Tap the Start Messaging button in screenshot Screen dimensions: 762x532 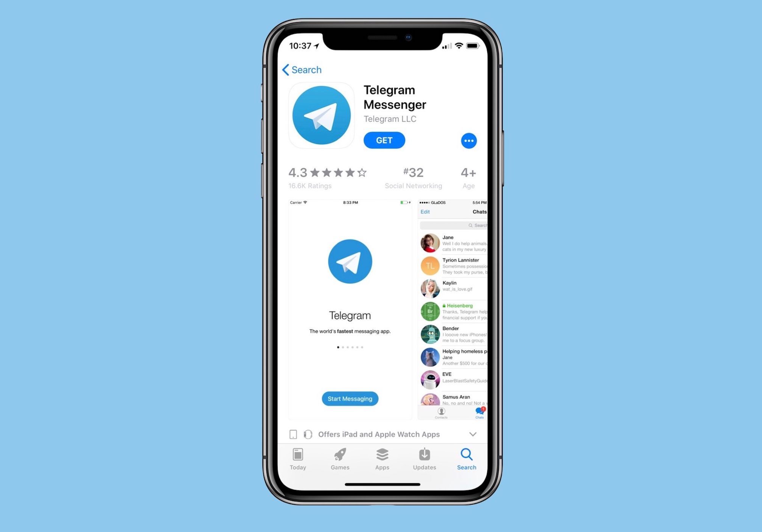pyautogui.click(x=350, y=398)
